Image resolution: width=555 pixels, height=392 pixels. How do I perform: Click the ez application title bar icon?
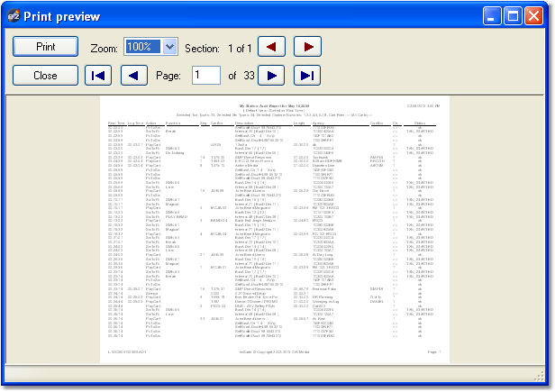tap(14, 16)
